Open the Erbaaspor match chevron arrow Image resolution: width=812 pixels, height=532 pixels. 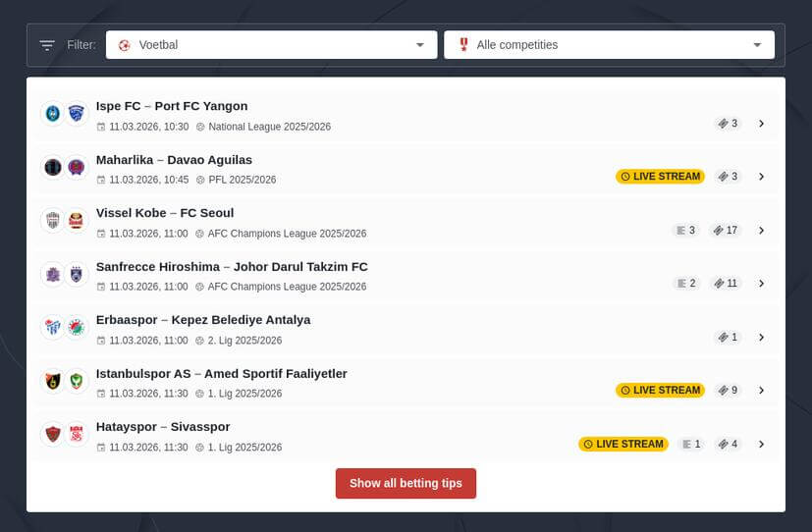point(761,337)
